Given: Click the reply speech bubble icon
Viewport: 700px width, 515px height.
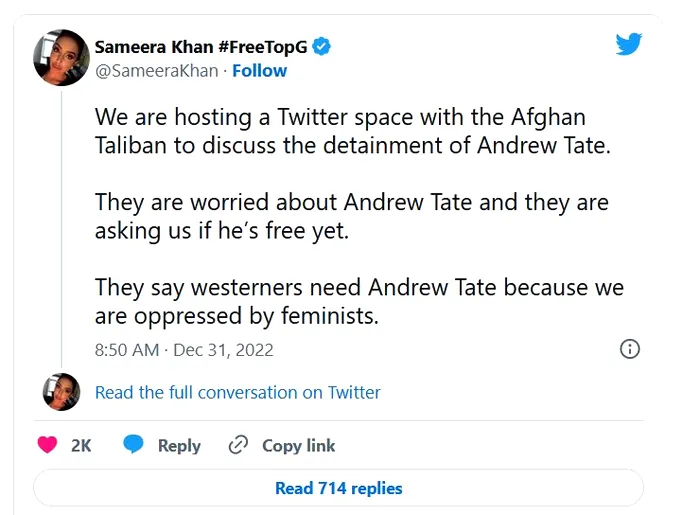Looking at the screenshot, I should pyautogui.click(x=134, y=445).
